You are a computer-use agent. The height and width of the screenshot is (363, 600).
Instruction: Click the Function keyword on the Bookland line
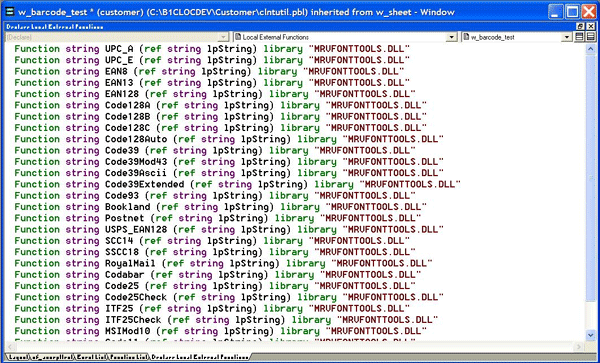(x=37, y=207)
